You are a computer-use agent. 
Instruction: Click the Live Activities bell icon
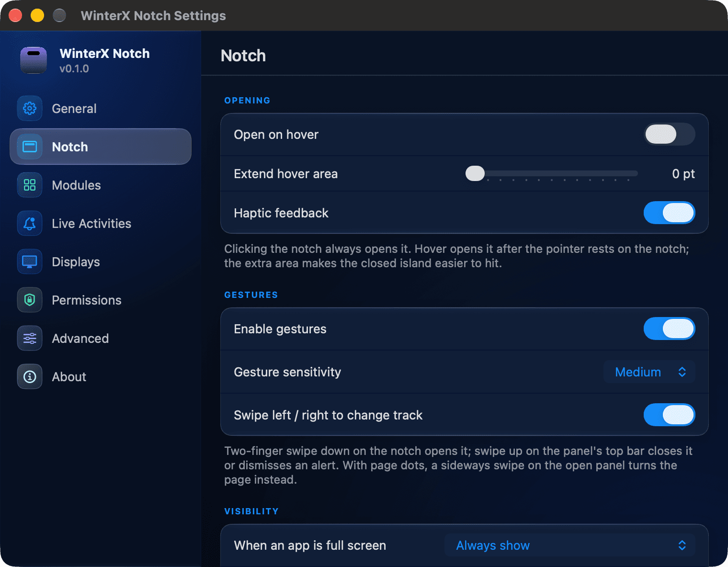click(30, 223)
